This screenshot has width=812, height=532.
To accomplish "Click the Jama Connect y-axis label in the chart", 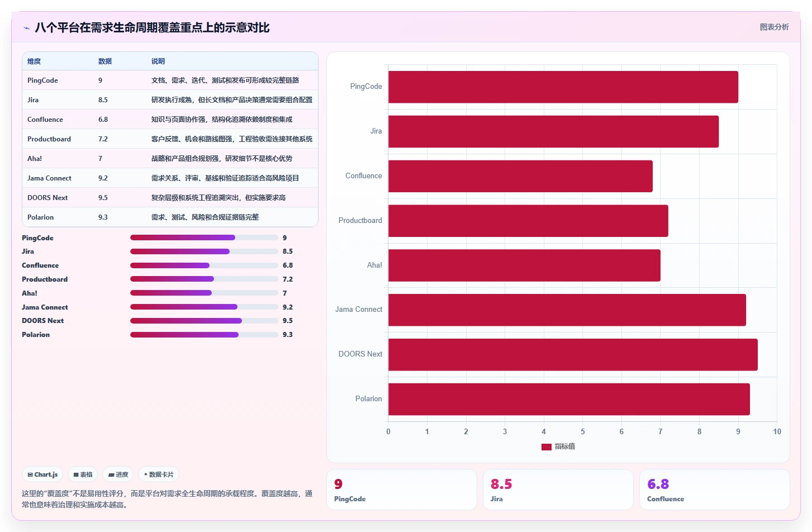I will point(359,310).
